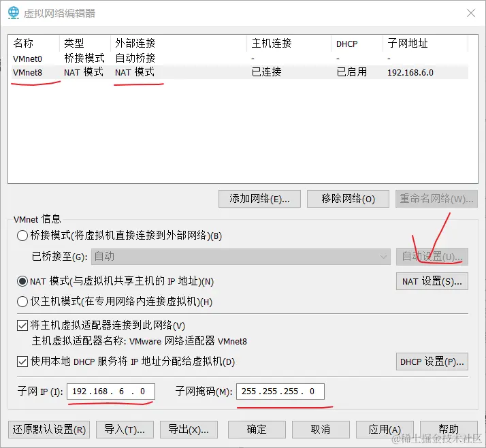Open DHCP 设置(P) dialog
Screen dimensions: 486x448
coord(432,362)
